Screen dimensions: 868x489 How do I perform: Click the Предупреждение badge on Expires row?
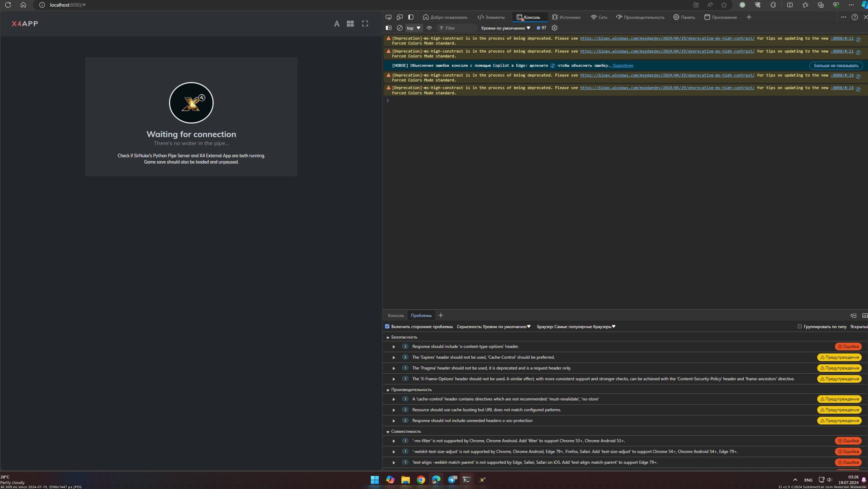click(x=840, y=357)
